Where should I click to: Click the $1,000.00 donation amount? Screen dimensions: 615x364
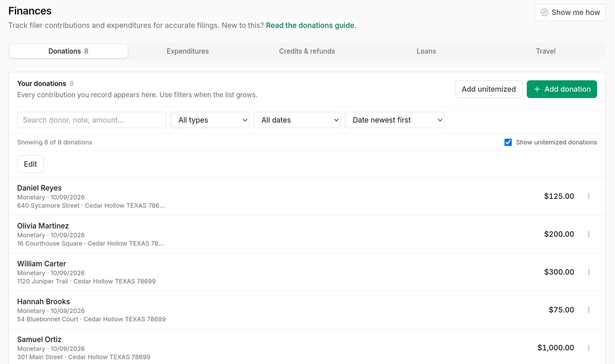point(555,348)
